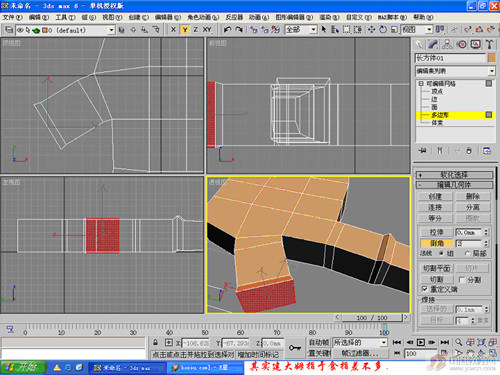Open the 视图(V) menu
The height and width of the screenshot is (375, 500).
click(112, 17)
